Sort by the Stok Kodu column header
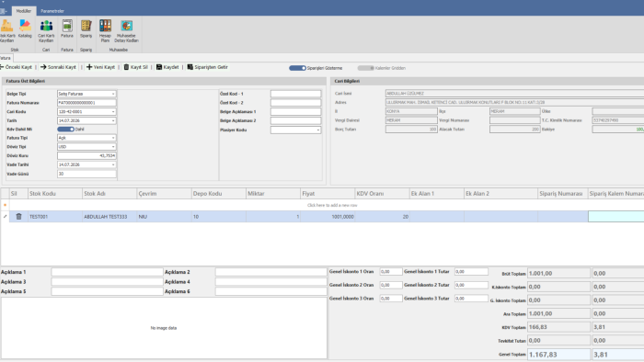644x362 pixels. point(55,194)
